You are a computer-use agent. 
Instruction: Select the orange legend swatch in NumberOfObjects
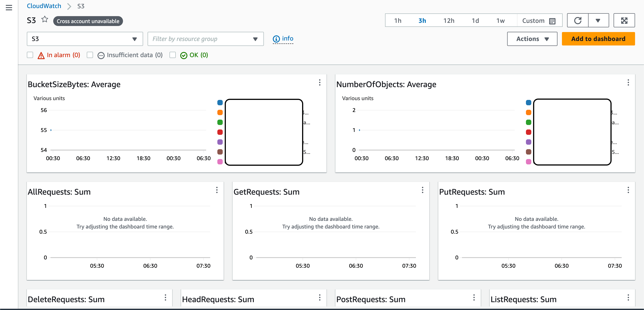click(x=528, y=112)
